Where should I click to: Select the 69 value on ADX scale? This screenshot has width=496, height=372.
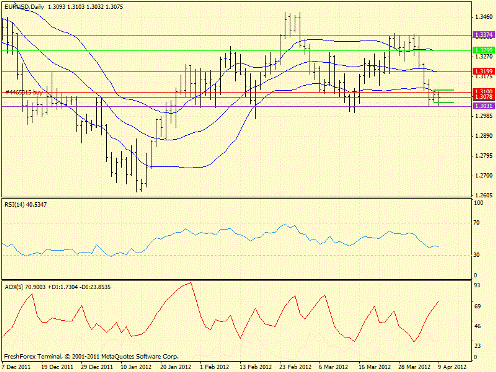tap(477, 306)
